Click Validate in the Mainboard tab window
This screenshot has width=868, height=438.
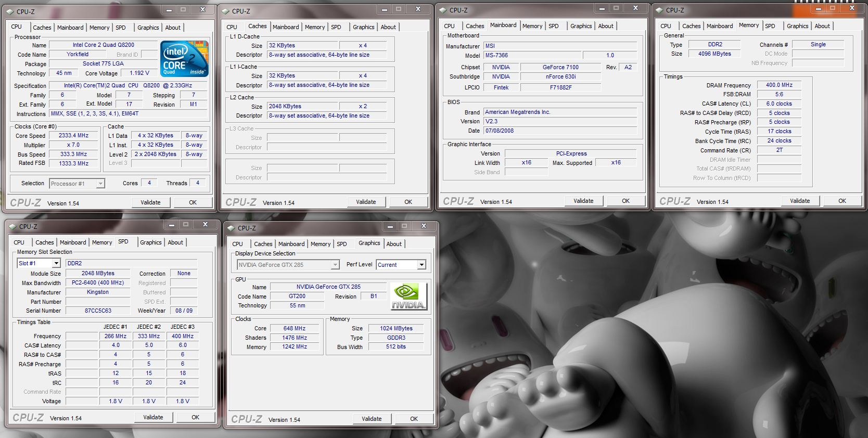(x=583, y=201)
